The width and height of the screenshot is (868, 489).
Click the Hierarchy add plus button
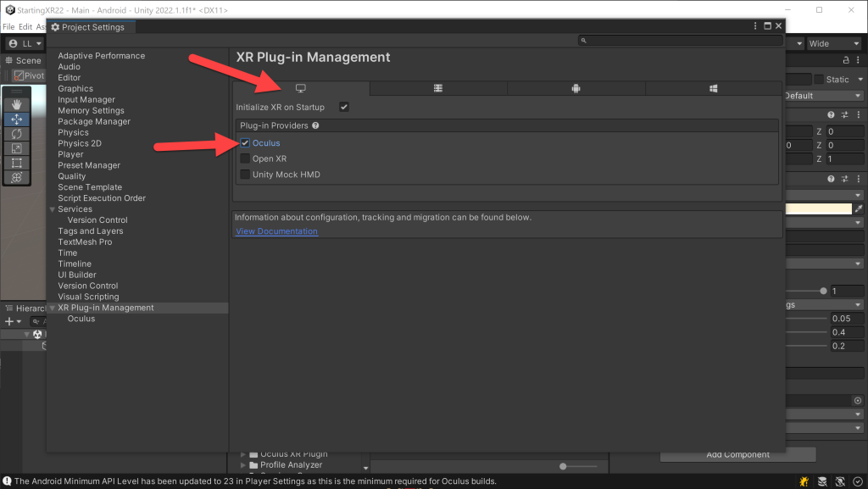(x=8, y=321)
